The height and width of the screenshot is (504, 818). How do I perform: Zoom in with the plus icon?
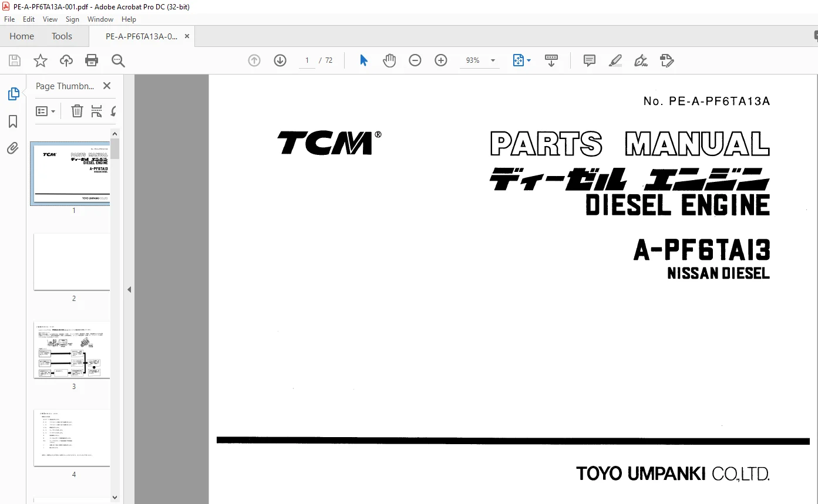441,60
